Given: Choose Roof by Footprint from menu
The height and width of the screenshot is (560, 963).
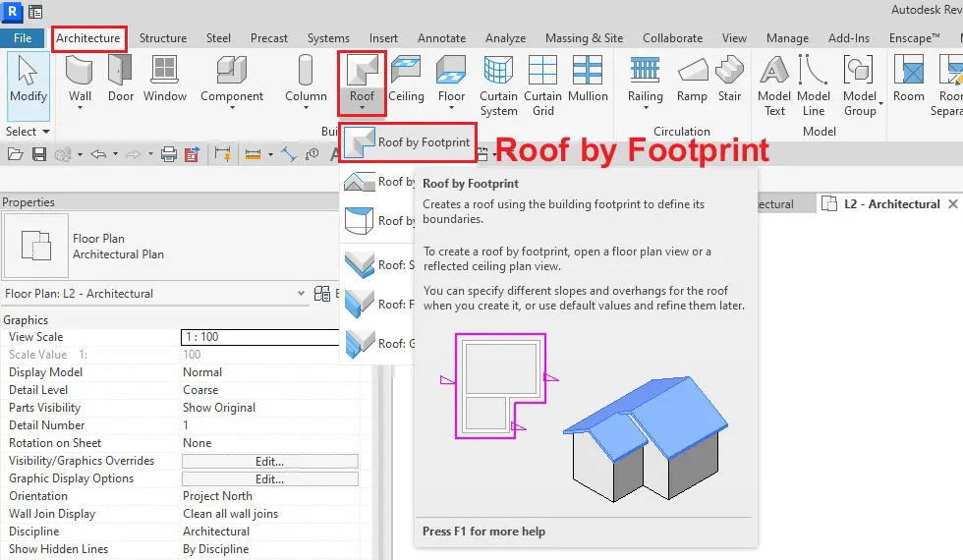Looking at the screenshot, I should tap(407, 142).
